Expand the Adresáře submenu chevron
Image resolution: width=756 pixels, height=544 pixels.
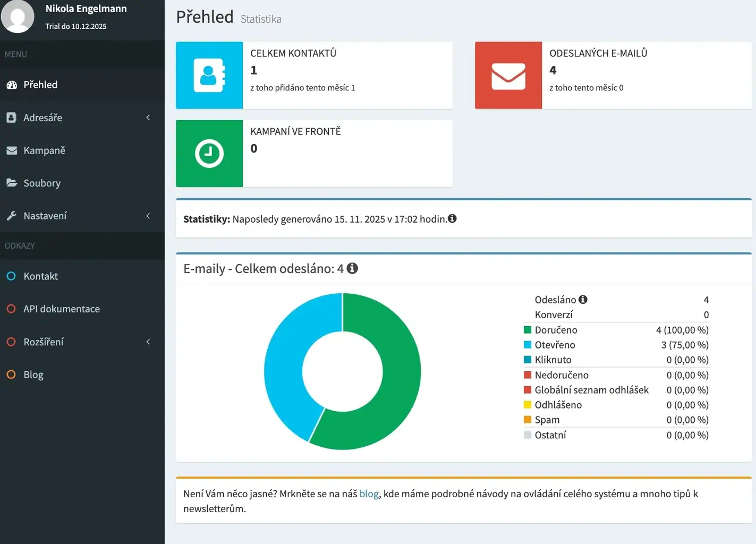tap(148, 117)
